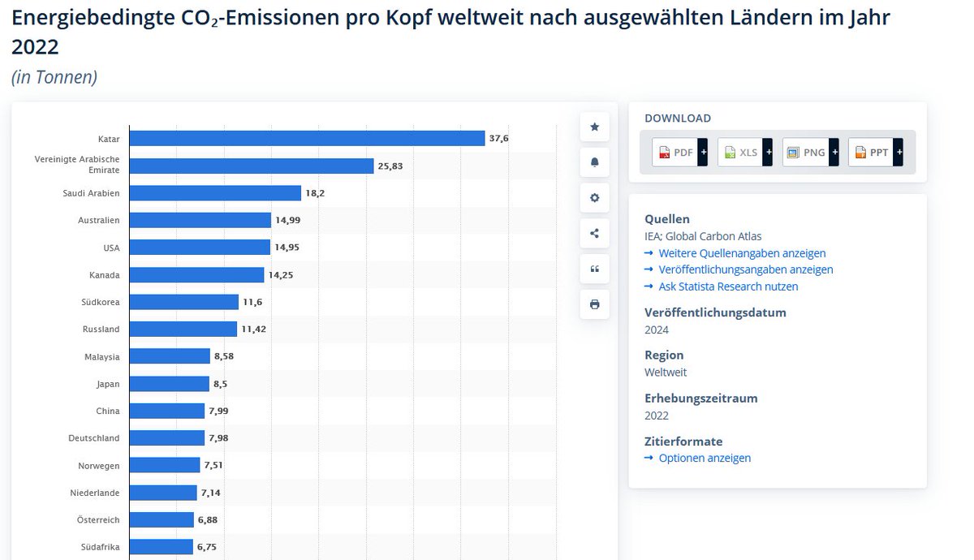
Task: Click the value label 11,42
Action: coord(254,329)
